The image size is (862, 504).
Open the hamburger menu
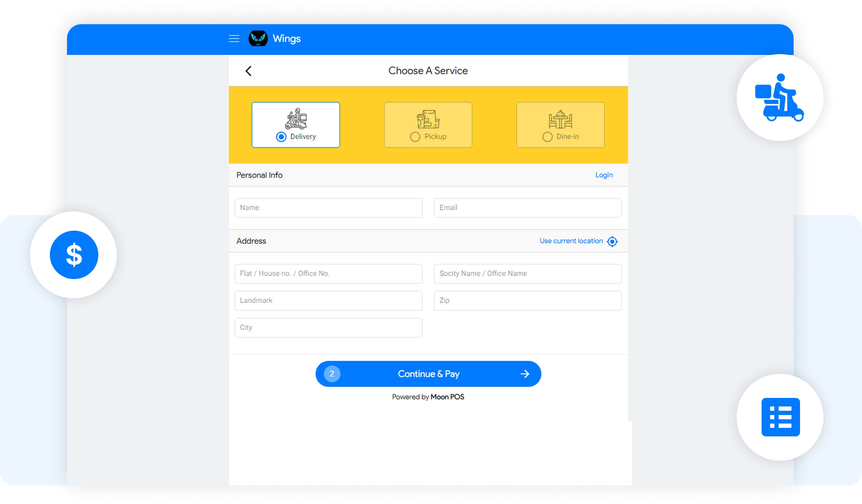click(x=234, y=39)
